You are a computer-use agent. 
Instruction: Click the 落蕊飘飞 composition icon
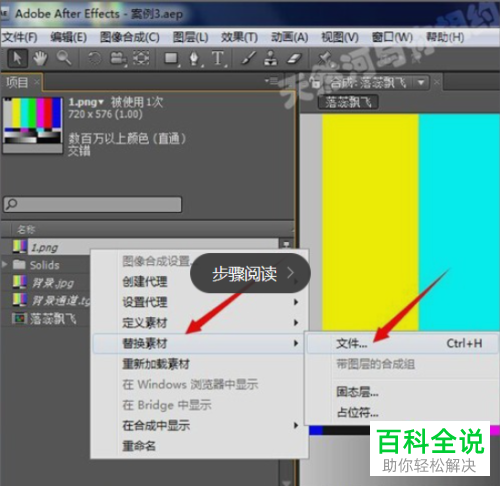coord(19,318)
